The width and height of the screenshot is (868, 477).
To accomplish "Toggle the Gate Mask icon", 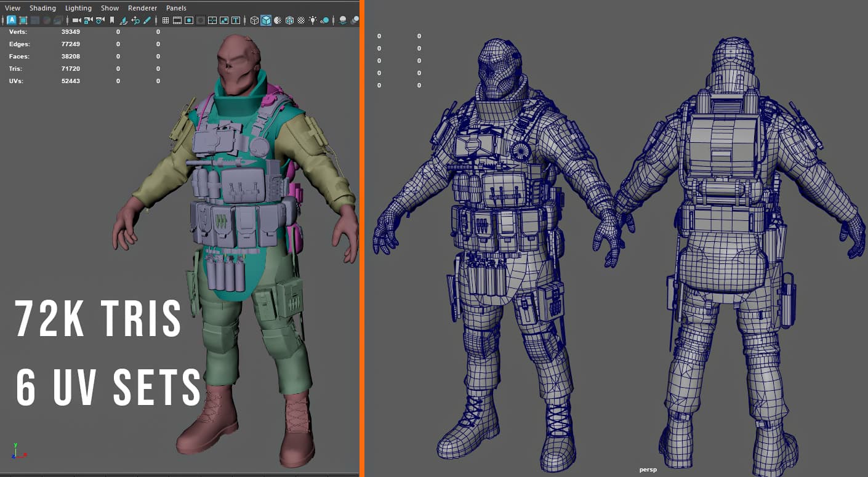I will 200,20.
